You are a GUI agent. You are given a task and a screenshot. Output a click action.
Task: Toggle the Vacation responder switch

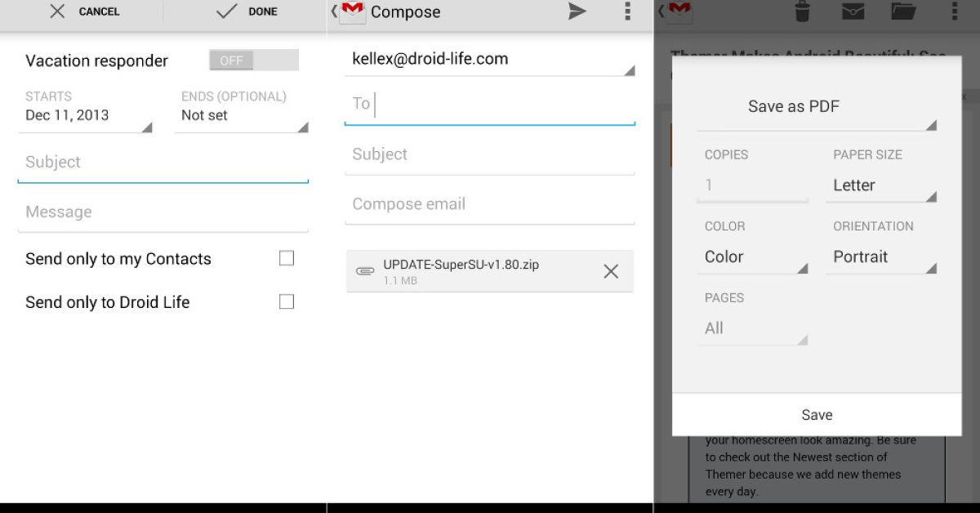[253, 60]
